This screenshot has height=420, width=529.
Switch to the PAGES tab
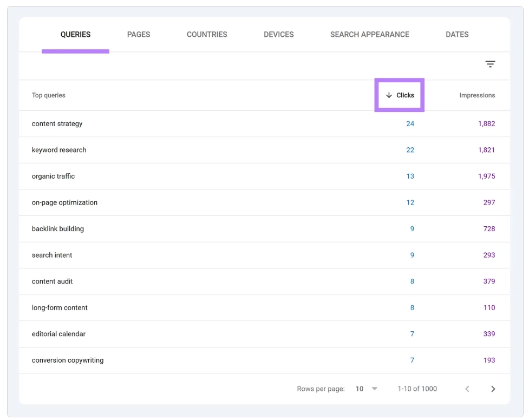(x=139, y=34)
